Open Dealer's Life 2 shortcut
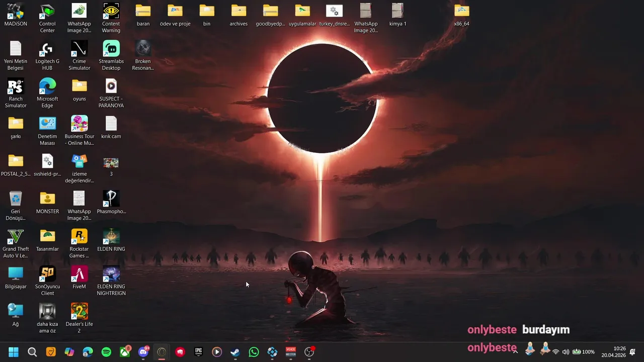Screen dimensions: 644x362 [x=79, y=319]
